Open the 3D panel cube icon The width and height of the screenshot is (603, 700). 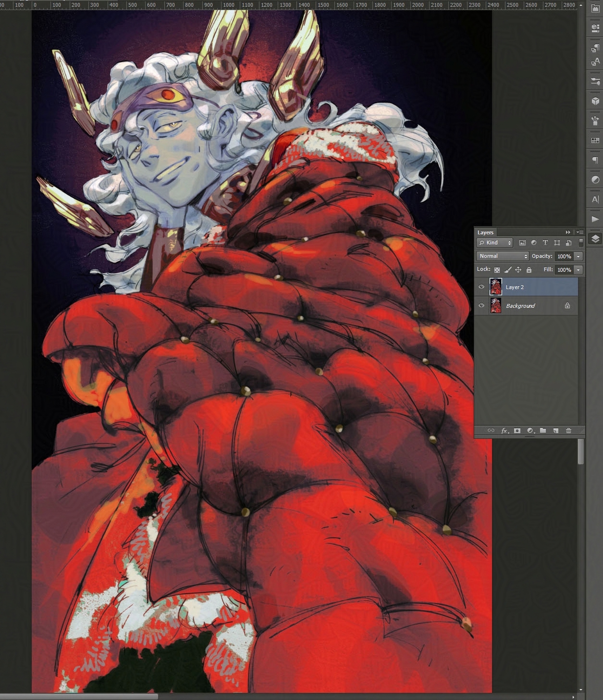pos(595,101)
